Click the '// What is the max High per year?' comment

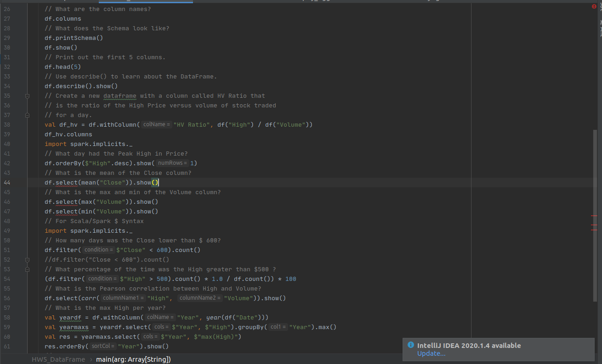(105, 308)
